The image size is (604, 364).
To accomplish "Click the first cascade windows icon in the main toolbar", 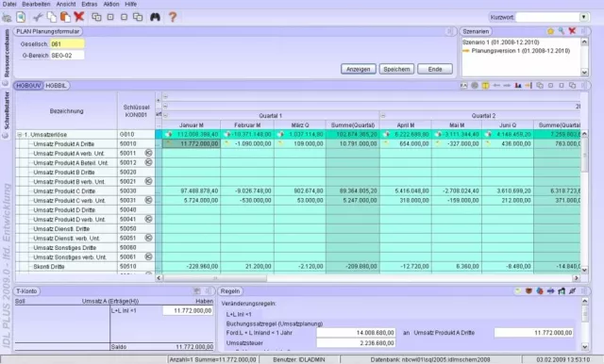I will point(96,17).
